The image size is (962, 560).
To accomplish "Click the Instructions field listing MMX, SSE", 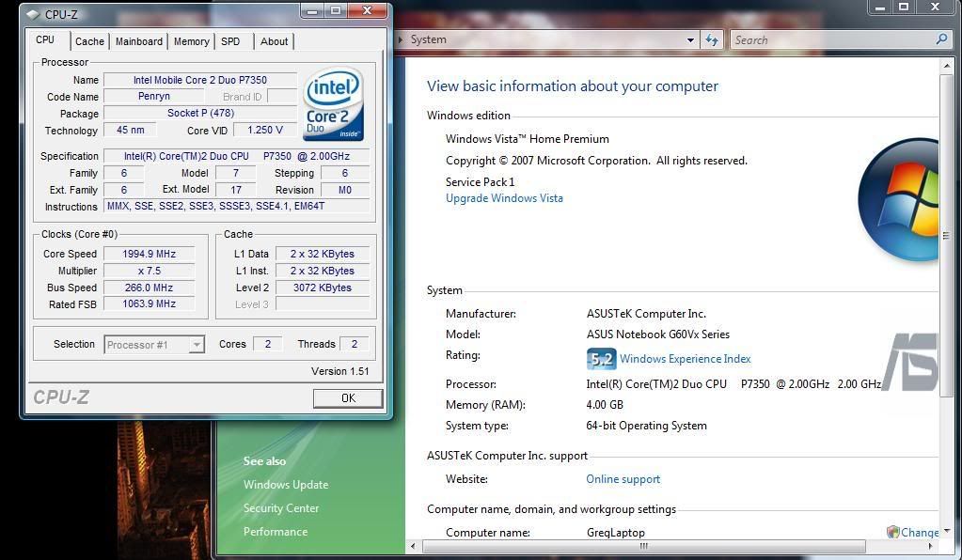I will tap(237, 207).
